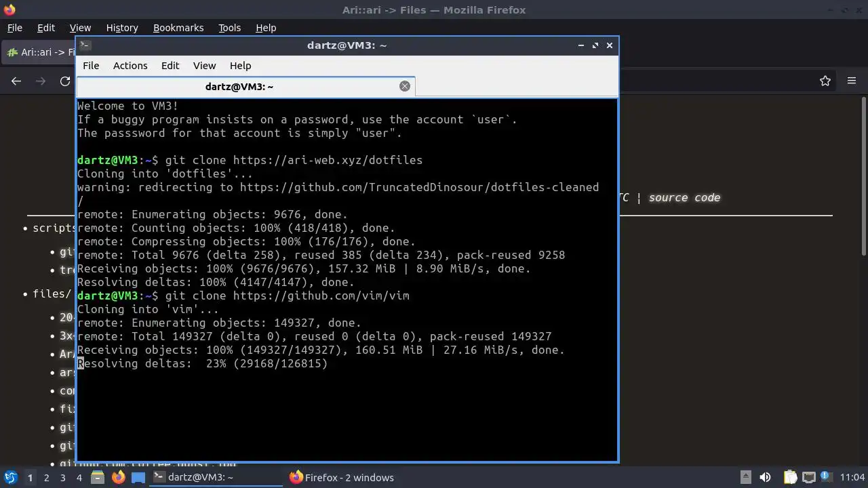Open the Firefox Bookmarks menu
868x488 pixels.
point(178,28)
